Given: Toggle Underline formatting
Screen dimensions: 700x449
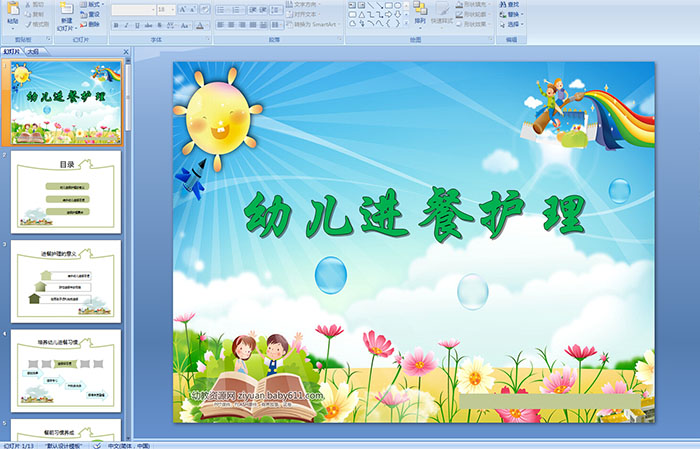Looking at the screenshot, I should pyautogui.click(x=137, y=25).
